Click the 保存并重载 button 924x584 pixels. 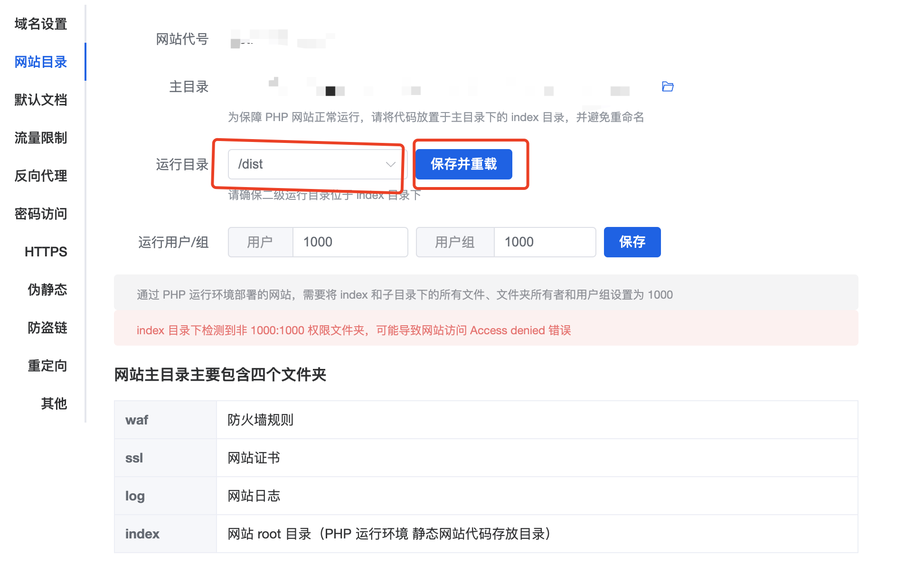[464, 164]
